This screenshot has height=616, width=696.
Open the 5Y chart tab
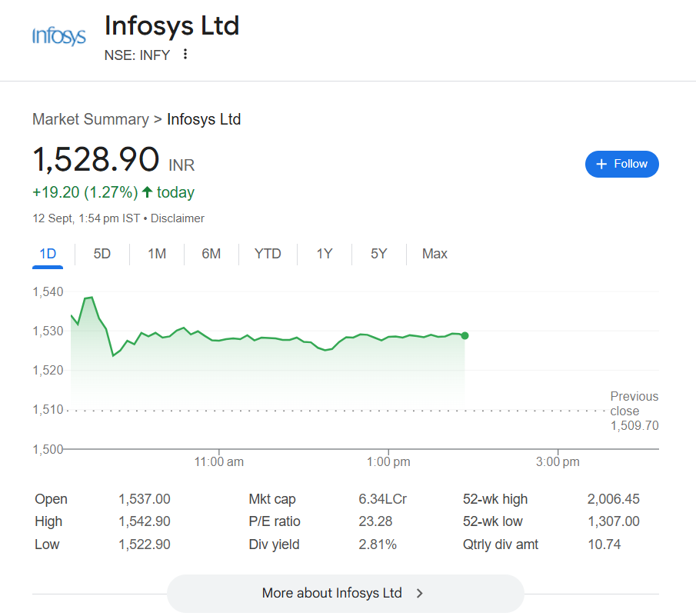point(378,254)
